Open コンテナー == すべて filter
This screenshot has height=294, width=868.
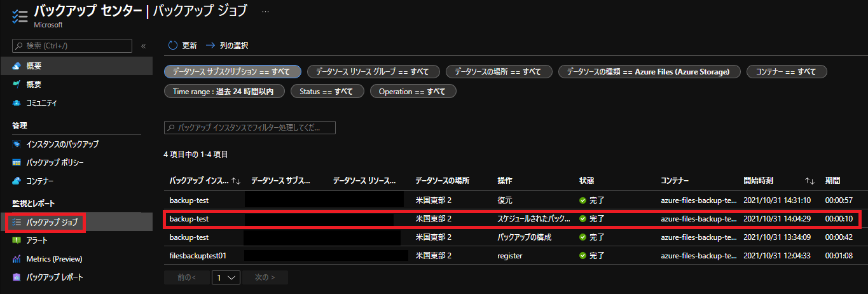(x=787, y=72)
